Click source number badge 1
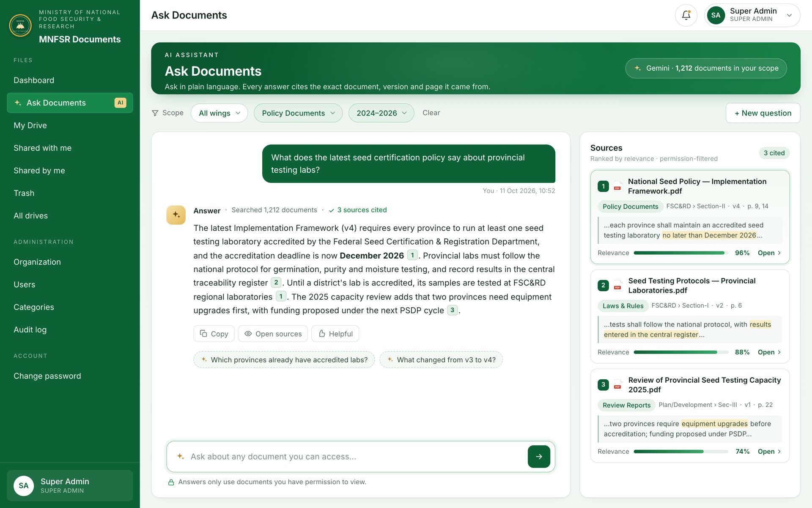The height and width of the screenshot is (508, 812). point(603,186)
